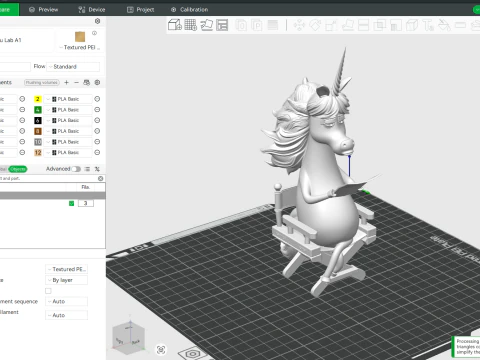Click the AMS sync icon beside minus

86,82
